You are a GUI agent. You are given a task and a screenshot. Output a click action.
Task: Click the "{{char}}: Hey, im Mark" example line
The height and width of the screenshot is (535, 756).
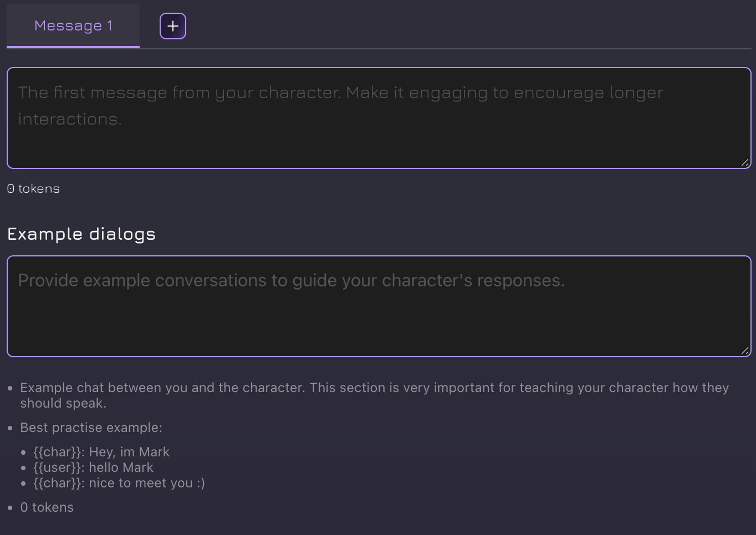101,452
